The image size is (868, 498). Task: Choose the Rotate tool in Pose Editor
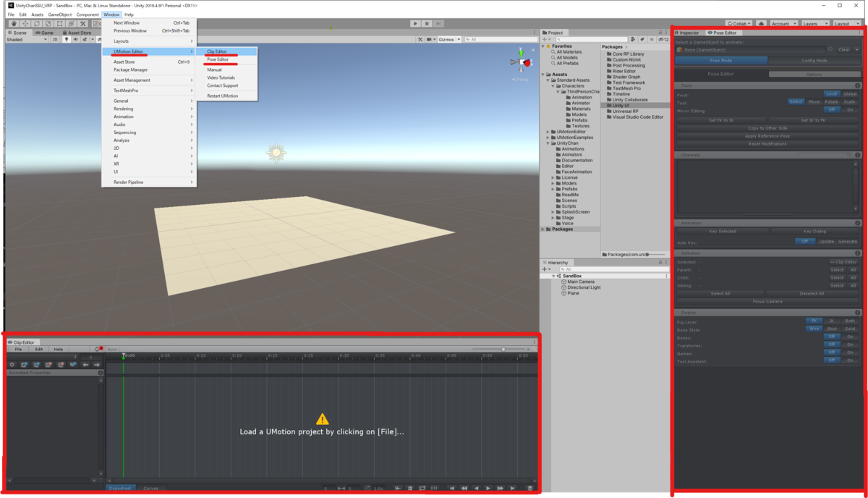tap(832, 102)
